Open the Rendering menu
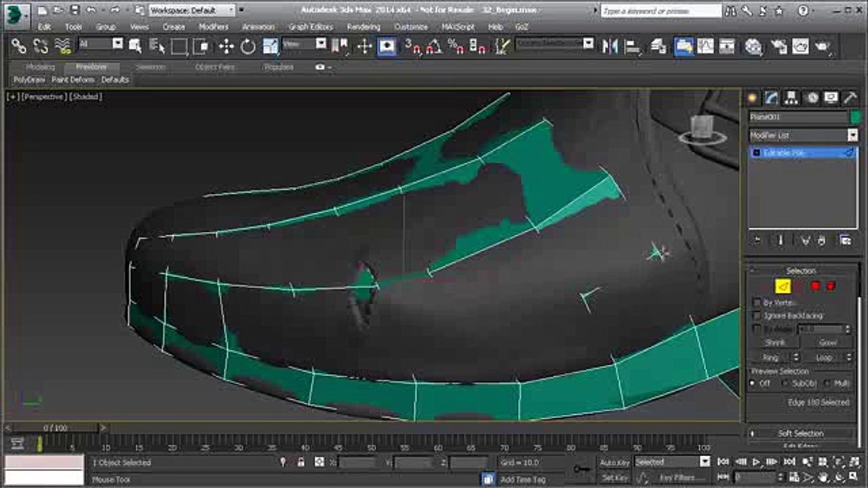This screenshot has height=488, width=868. click(363, 26)
